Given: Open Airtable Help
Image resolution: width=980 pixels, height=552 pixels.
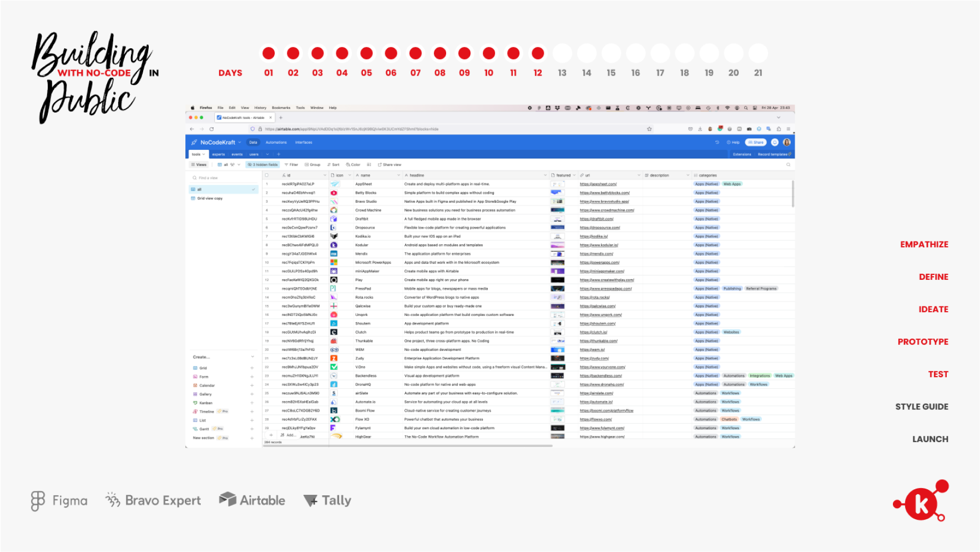Looking at the screenshot, I should click(x=733, y=142).
